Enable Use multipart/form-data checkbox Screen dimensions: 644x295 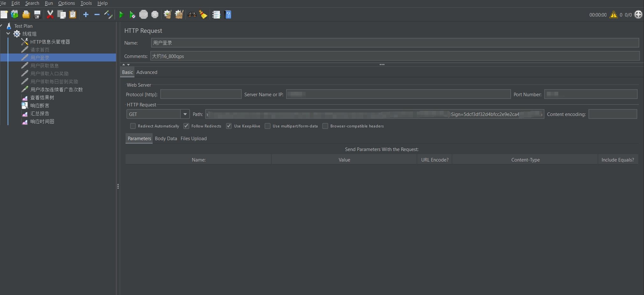268,126
